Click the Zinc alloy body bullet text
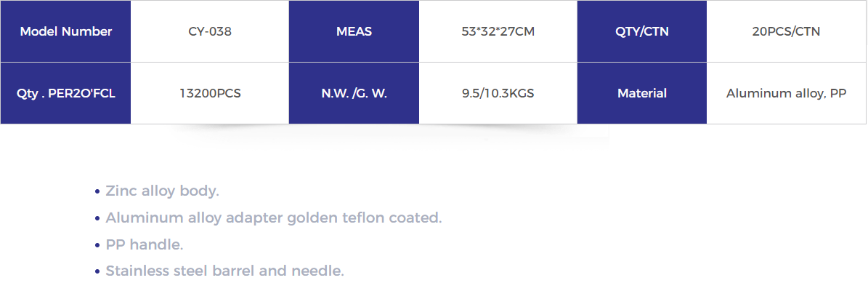Image resolution: width=868 pixels, height=299 pixels. [163, 191]
